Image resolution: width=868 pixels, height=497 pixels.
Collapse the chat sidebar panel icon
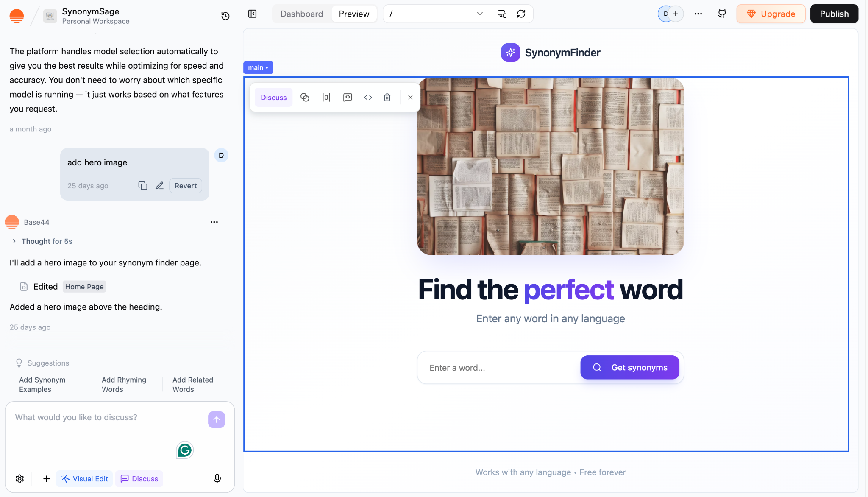coord(253,14)
